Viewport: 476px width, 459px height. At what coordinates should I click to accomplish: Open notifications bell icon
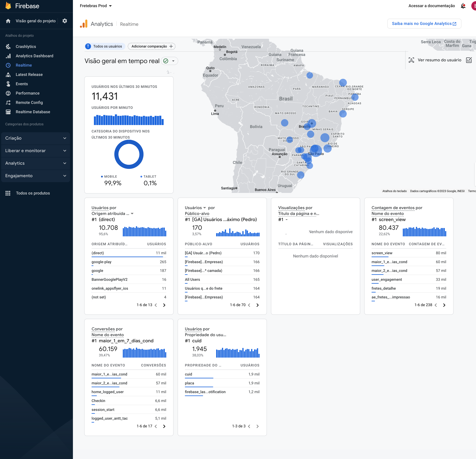click(463, 6)
